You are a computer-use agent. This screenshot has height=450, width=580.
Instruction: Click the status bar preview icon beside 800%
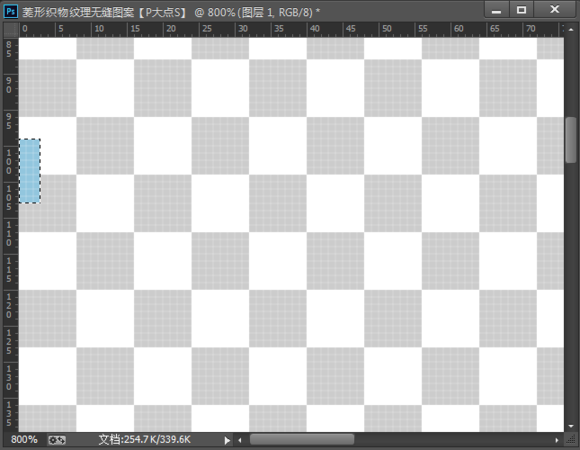click(x=57, y=440)
